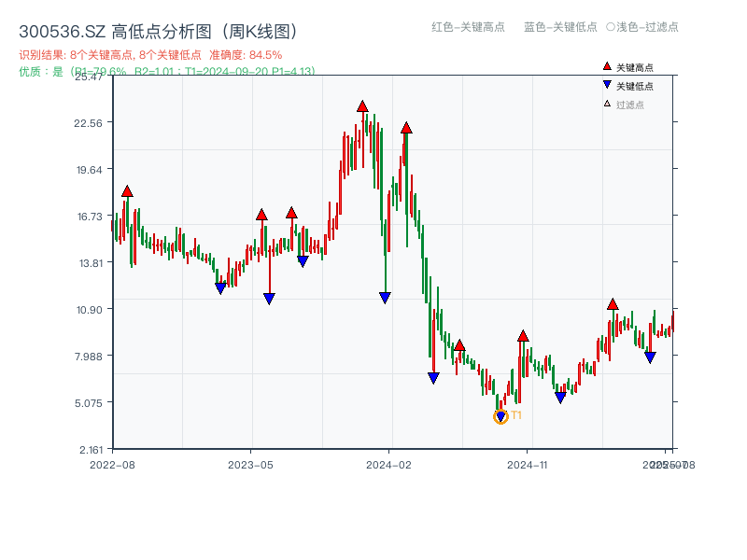Click the 300536.SZ 高低点分析图 chart title
747x560 pixels.
[x=157, y=29]
